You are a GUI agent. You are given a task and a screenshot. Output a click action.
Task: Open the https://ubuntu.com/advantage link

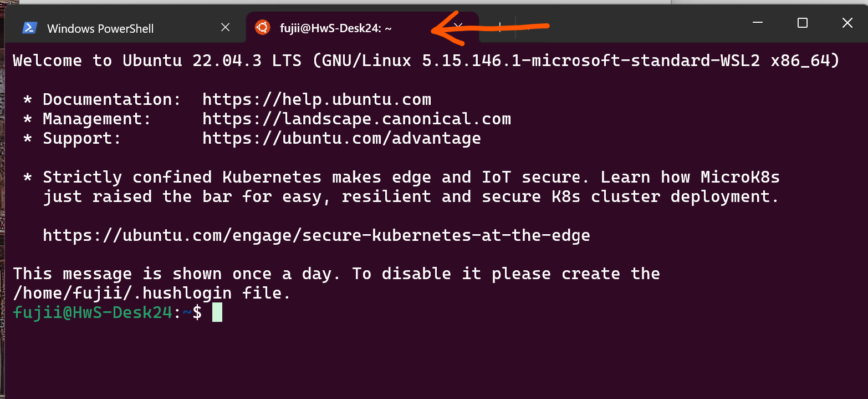pyautogui.click(x=341, y=138)
